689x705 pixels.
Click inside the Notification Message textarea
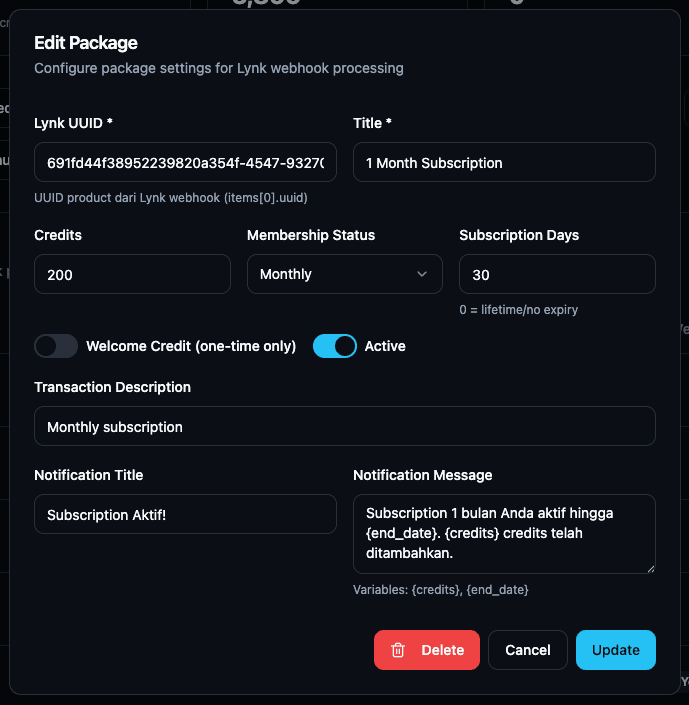click(504, 533)
